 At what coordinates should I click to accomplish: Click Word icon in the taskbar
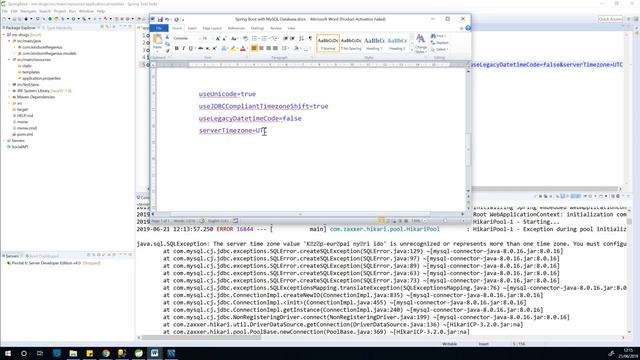155,353
